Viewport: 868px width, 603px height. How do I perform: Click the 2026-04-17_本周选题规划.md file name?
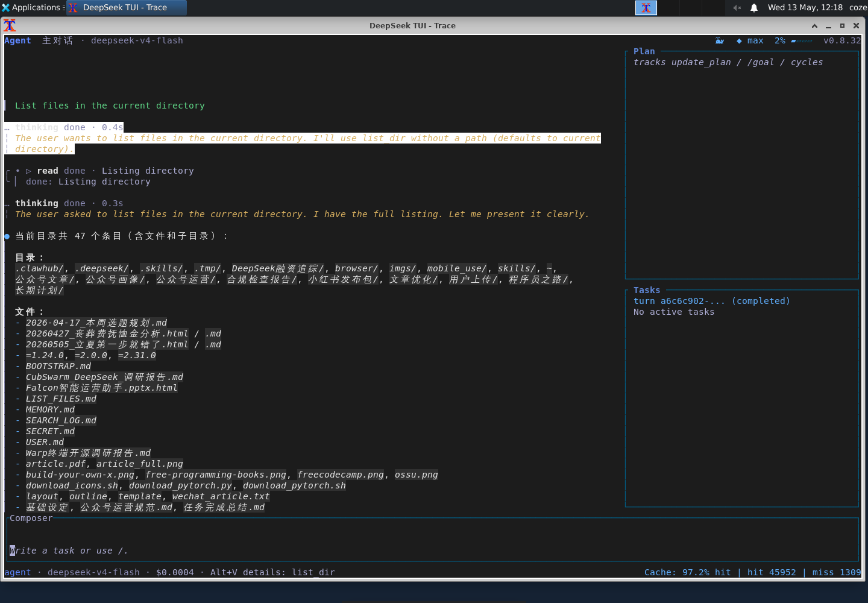click(x=96, y=323)
